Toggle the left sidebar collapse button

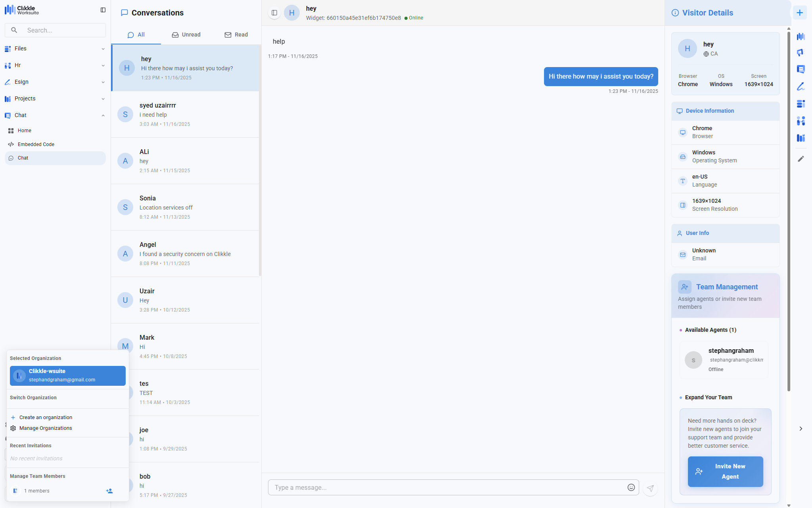pos(103,10)
